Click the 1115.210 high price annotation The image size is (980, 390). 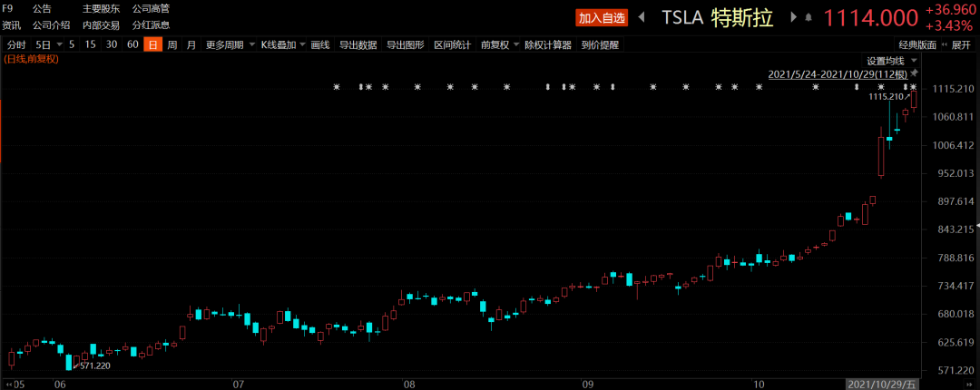(887, 97)
